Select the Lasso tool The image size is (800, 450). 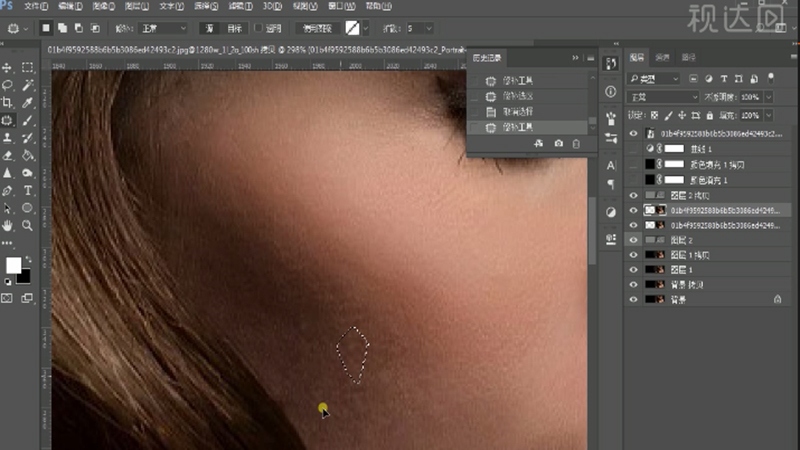pyautogui.click(x=7, y=85)
